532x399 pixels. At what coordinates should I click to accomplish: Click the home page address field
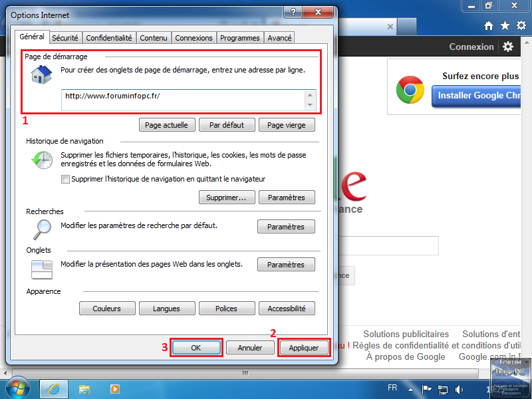(183, 100)
